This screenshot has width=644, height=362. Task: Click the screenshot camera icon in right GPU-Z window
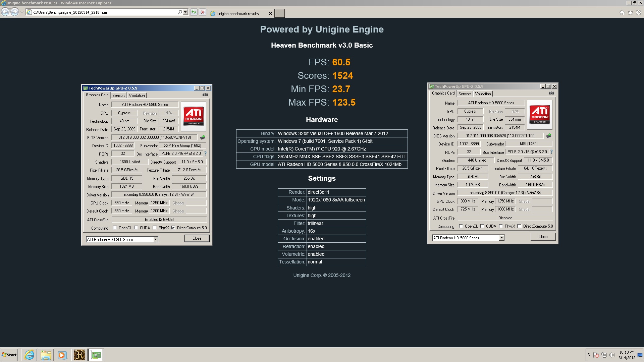[551, 93]
